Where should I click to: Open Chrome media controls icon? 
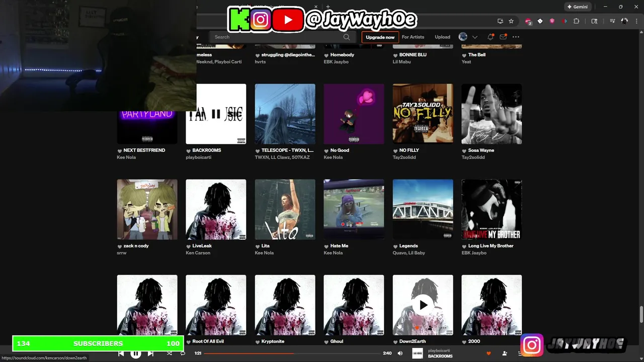point(612,21)
